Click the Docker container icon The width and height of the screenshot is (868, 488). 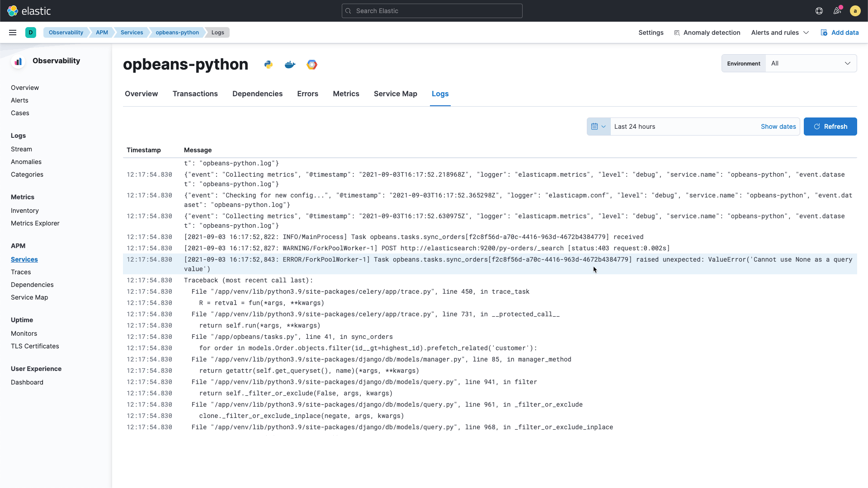pyautogui.click(x=290, y=65)
